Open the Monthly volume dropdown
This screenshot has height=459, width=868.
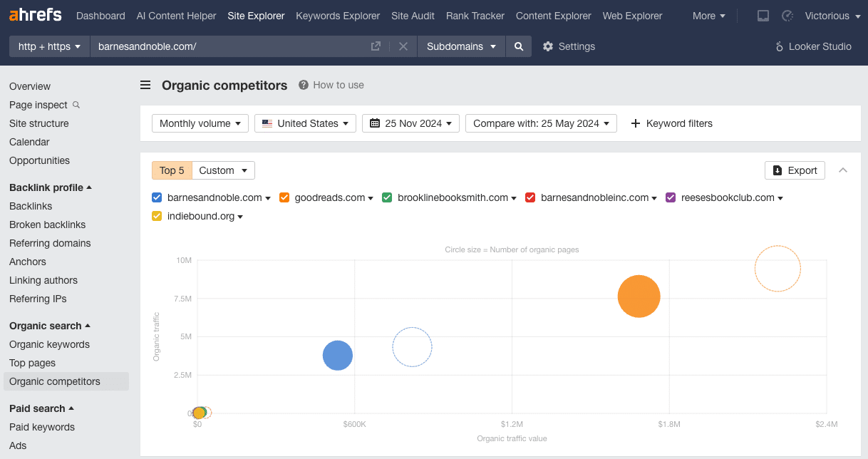tap(200, 123)
